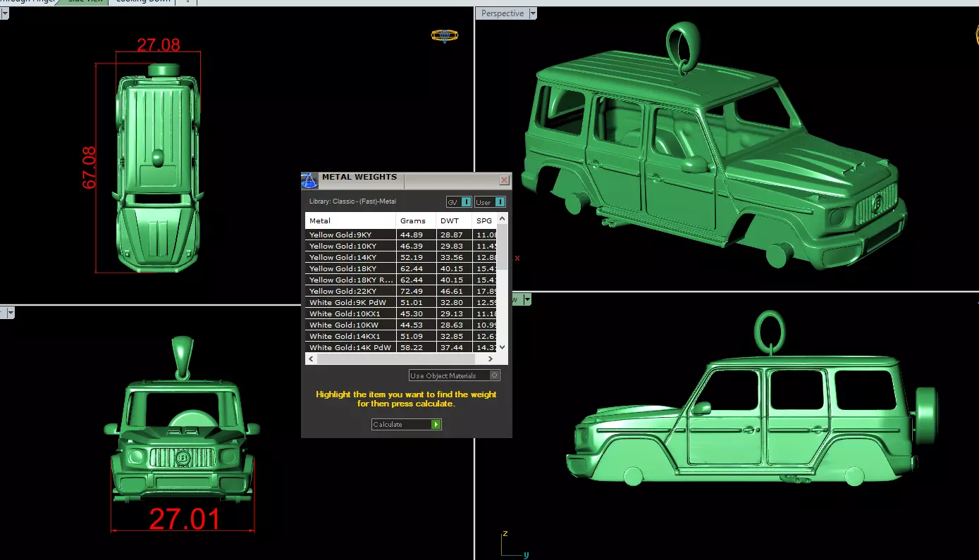This screenshot has width=979, height=560.
Task: Open the bottom-right viewport dropdown arrow
Action: [x=527, y=299]
